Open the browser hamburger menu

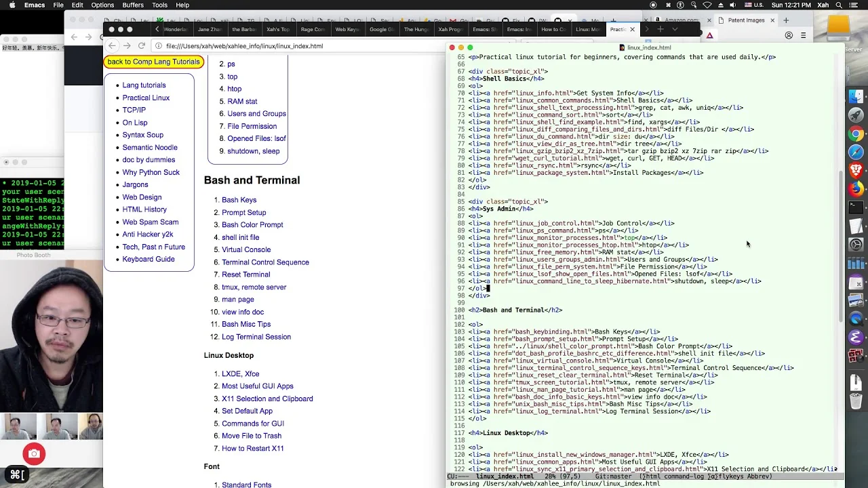click(x=804, y=35)
